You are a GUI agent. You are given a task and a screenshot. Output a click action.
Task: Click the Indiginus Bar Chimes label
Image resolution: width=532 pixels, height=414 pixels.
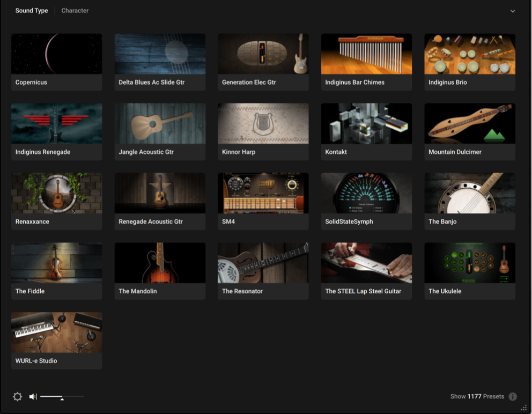click(x=355, y=83)
